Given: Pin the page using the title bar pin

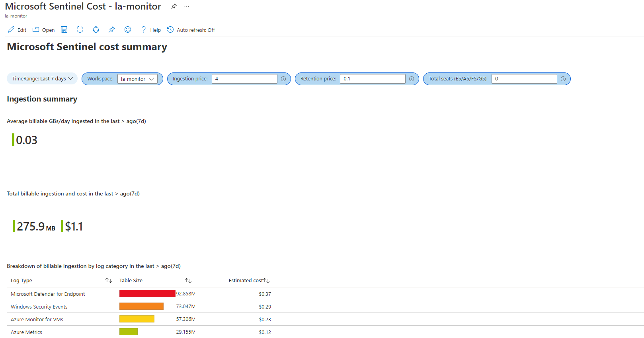Looking at the screenshot, I should click(174, 6).
